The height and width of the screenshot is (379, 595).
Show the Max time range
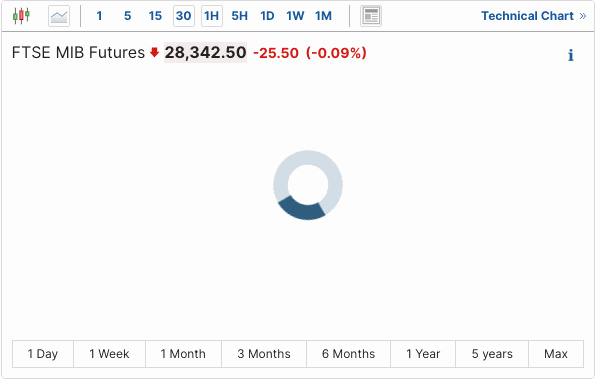[x=556, y=354]
